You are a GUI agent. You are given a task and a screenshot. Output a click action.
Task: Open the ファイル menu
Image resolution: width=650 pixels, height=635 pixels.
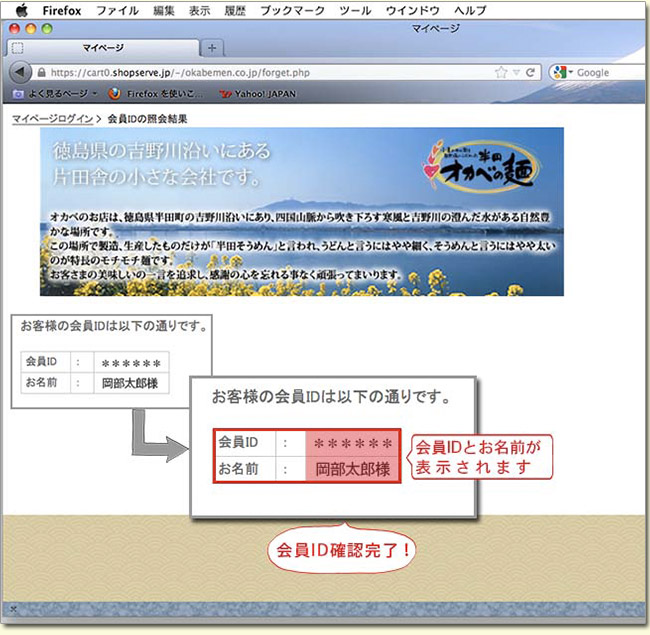(x=117, y=10)
